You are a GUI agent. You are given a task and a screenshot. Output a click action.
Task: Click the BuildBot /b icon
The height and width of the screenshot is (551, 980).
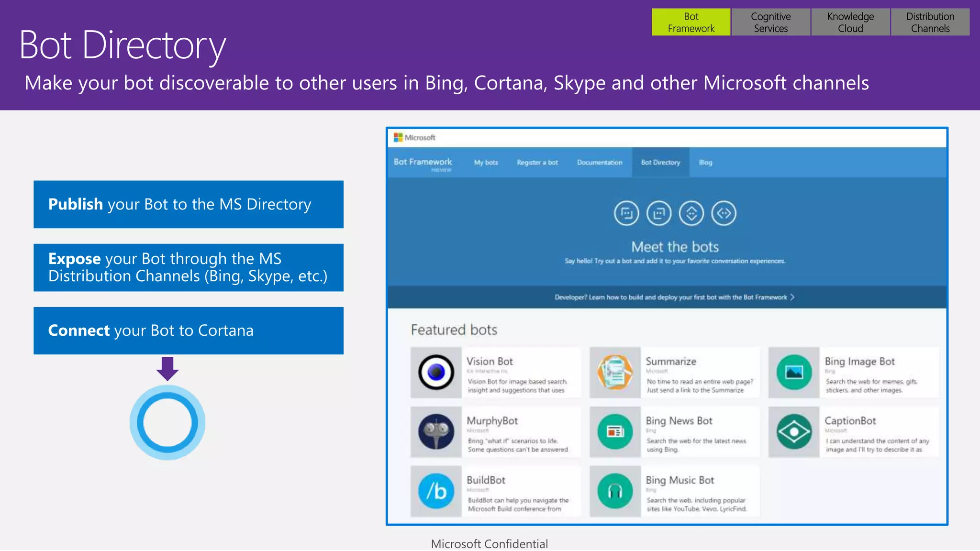[x=436, y=491]
